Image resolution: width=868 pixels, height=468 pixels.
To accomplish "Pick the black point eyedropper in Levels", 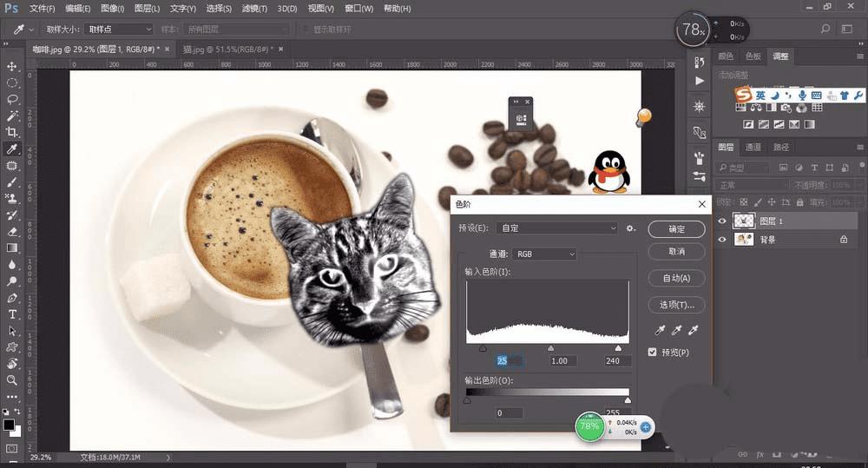I will tap(660, 331).
